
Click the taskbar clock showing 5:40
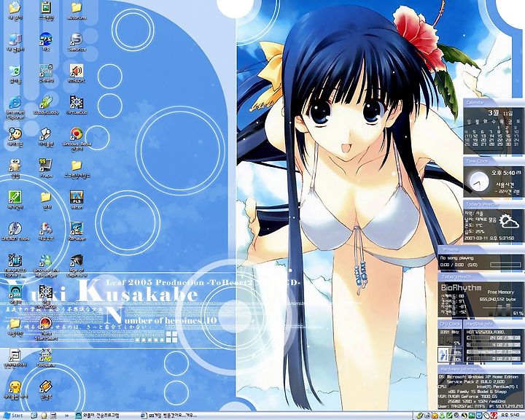(510, 416)
